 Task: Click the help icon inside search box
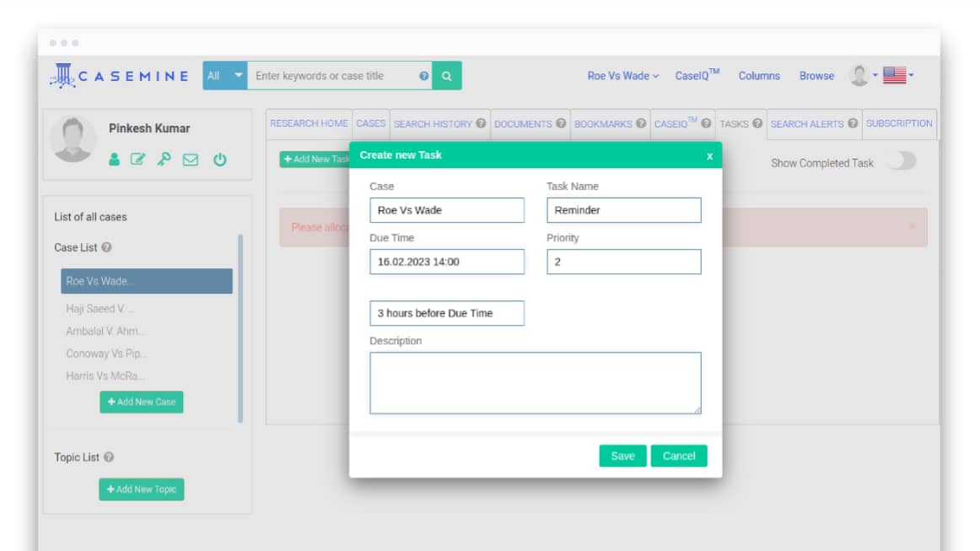(x=423, y=76)
